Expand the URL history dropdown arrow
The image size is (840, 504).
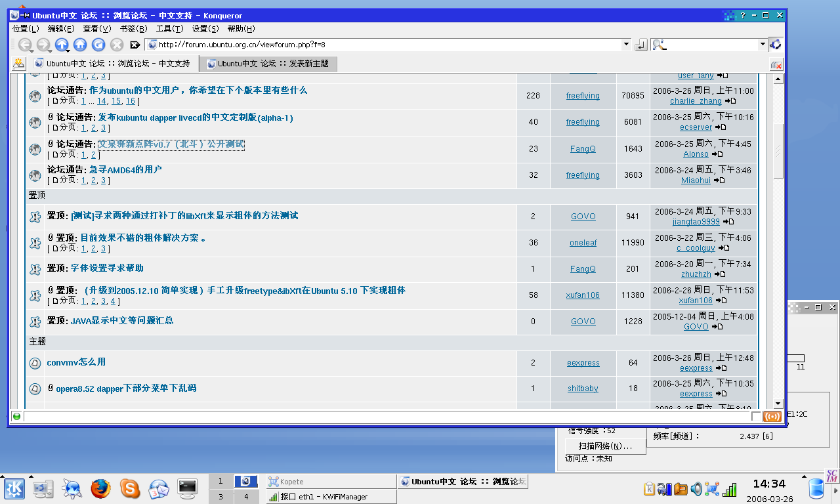(627, 45)
